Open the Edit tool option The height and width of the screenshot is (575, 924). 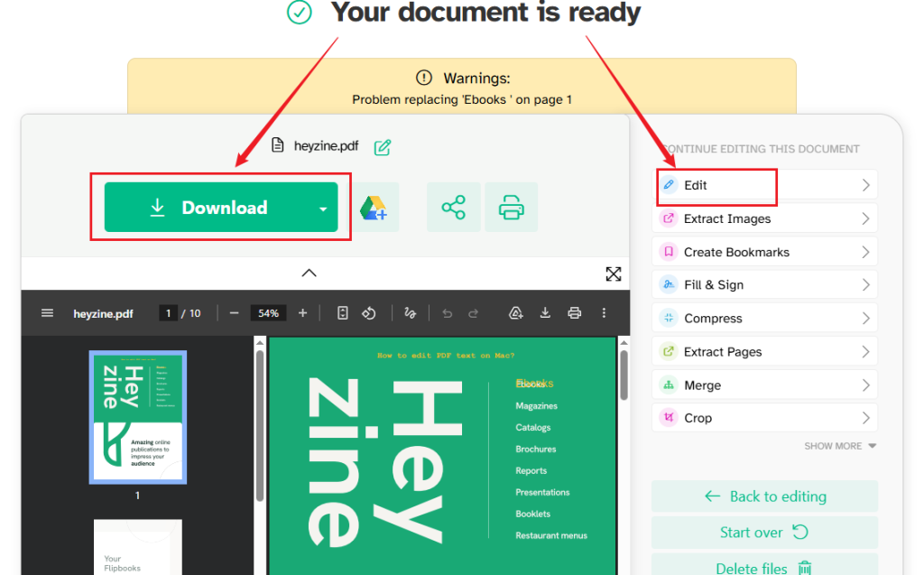tap(765, 185)
